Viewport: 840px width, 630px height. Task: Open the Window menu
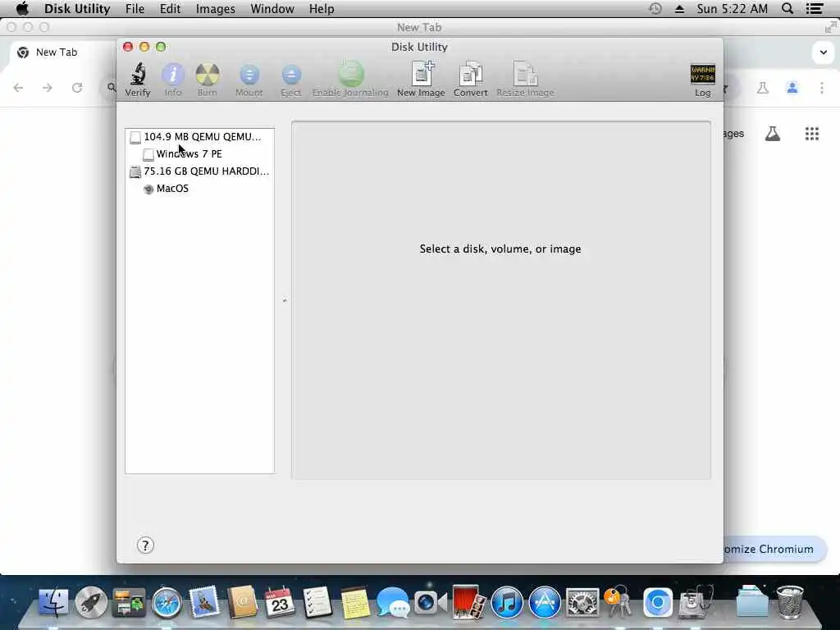(272, 8)
